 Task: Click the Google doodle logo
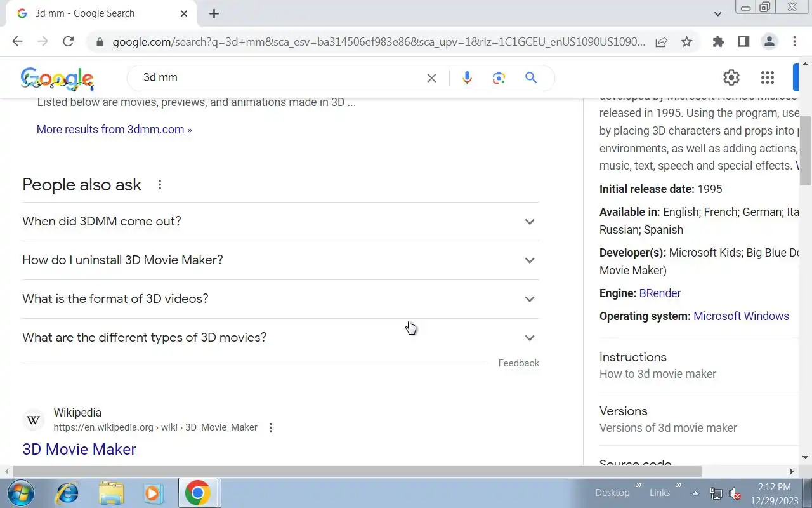tap(58, 78)
